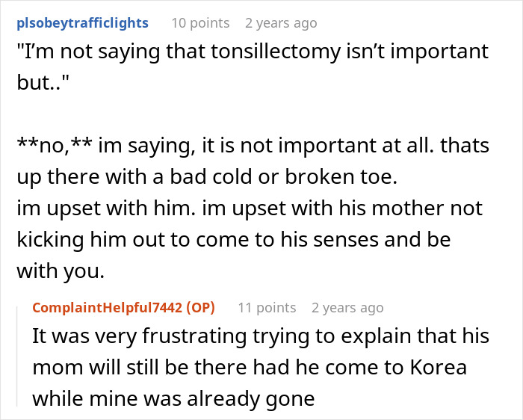Open plsobeytrafficlights user profile link
The width and height of the screenshot is (523, 420).
[83, 22]
